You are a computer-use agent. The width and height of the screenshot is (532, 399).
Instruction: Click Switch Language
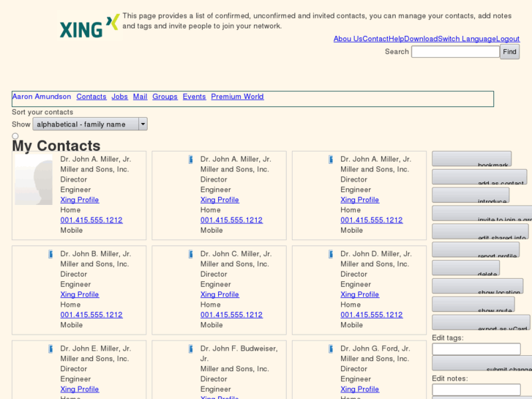(467, 39)
